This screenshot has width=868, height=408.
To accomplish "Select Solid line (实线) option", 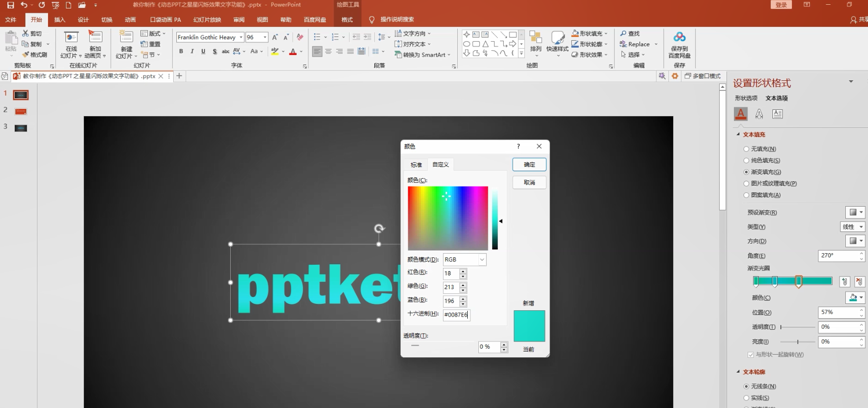I will pos(747,398).
